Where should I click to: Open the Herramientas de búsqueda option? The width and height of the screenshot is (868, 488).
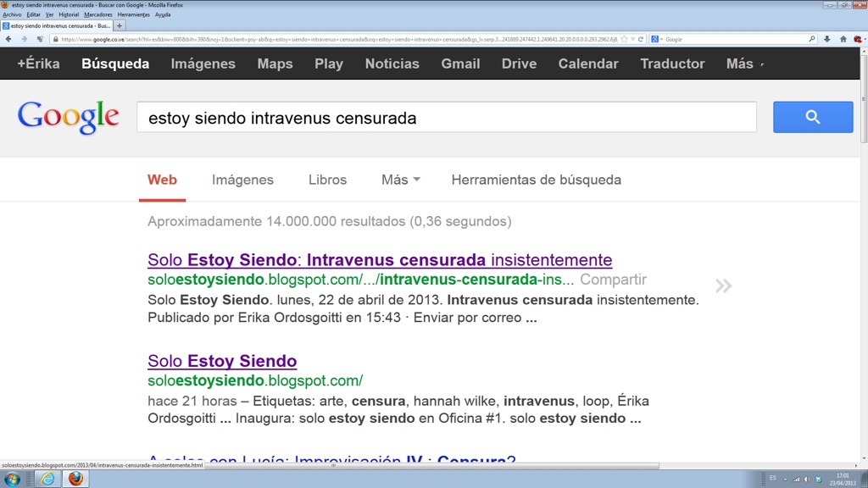tap(536, 180)
